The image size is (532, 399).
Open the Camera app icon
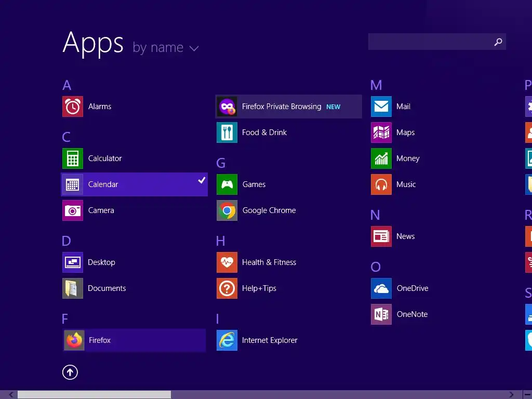point(73,210)
